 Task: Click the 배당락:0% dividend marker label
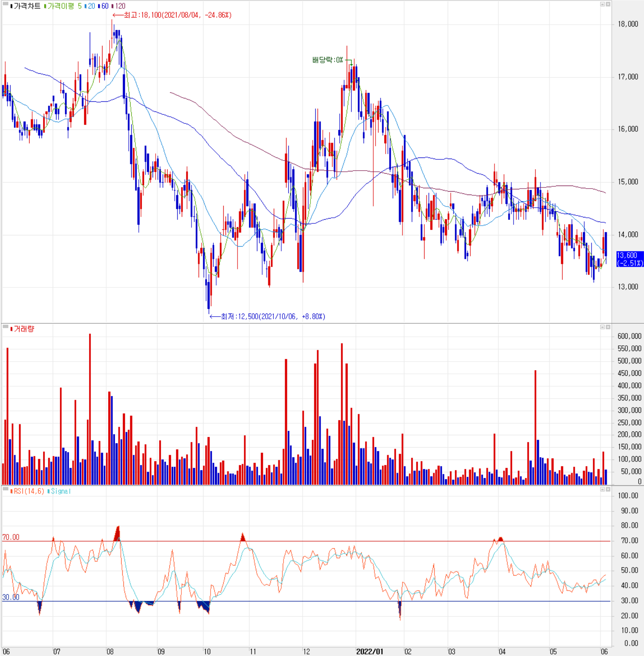coord(328,60)
